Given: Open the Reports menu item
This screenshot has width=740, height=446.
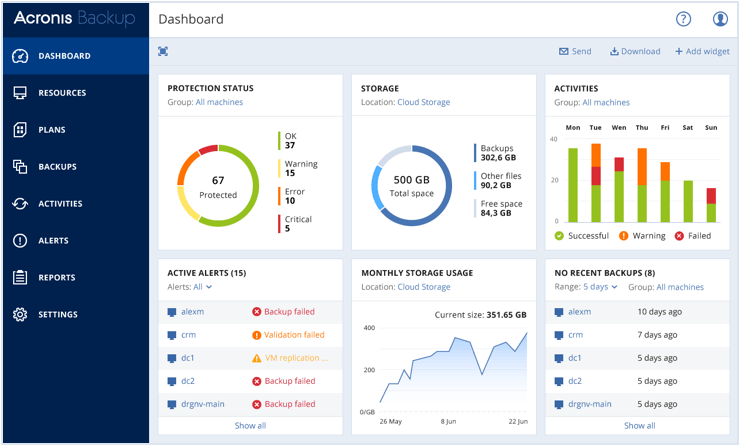Looking at the screenshot, I should (57, 278).
